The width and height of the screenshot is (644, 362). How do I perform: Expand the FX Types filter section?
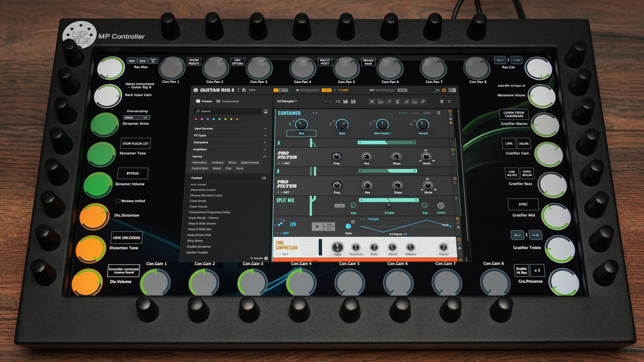coord(230,136)
